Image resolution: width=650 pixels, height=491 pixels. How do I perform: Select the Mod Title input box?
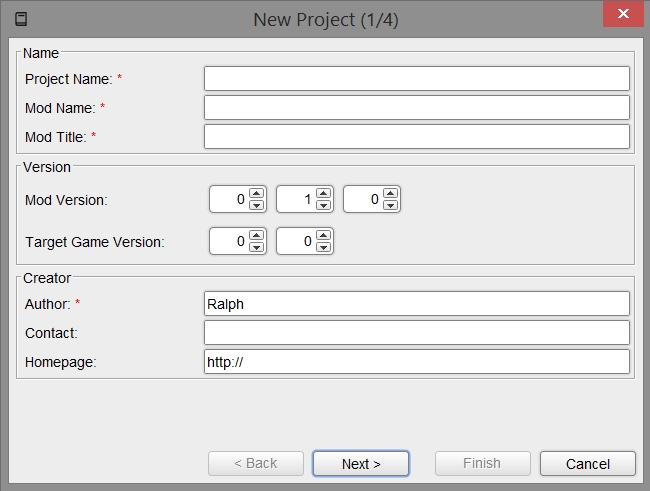tap(416, 136)
